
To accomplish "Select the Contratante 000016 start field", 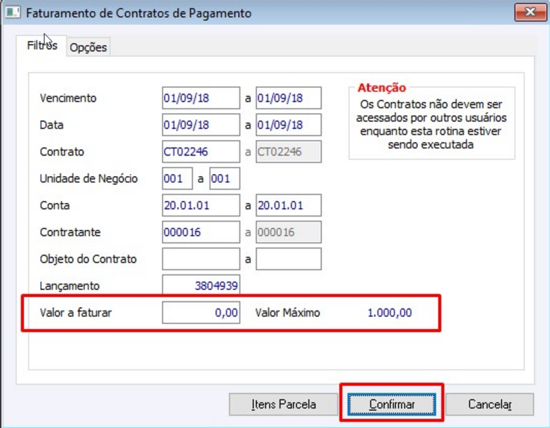I will coord(201,232).
